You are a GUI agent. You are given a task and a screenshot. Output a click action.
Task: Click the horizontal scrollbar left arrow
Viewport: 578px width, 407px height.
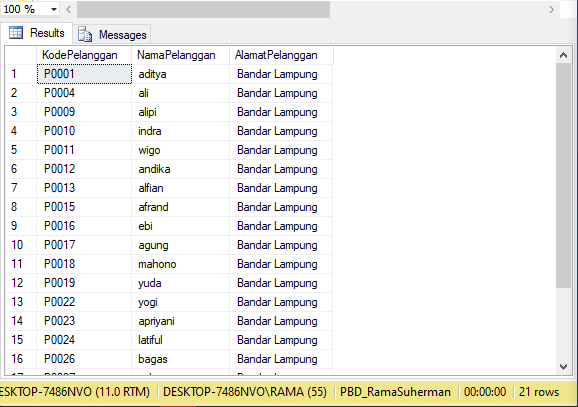[69, 9]
